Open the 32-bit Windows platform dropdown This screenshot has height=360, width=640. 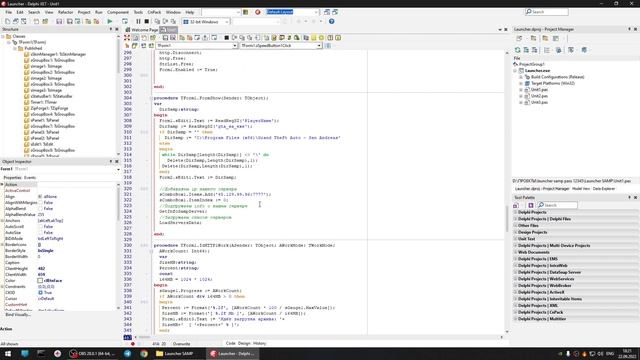(227, 21)
